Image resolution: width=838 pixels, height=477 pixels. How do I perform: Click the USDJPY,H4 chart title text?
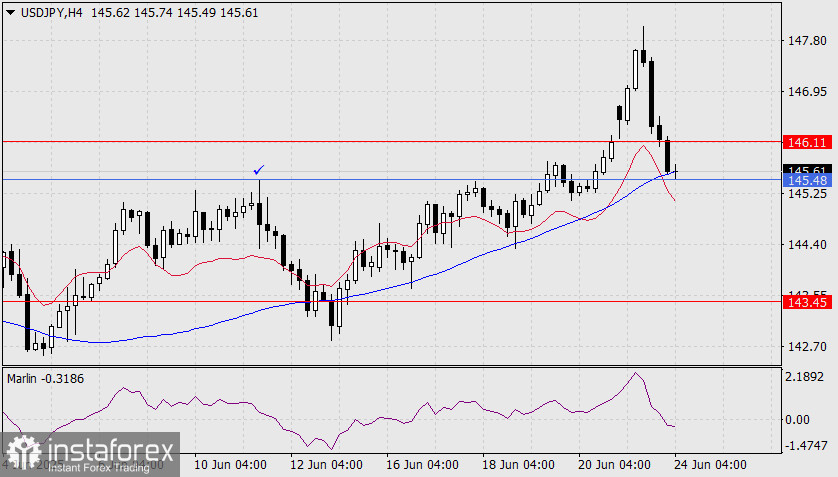pyautogui.click(x=51, y=12)
